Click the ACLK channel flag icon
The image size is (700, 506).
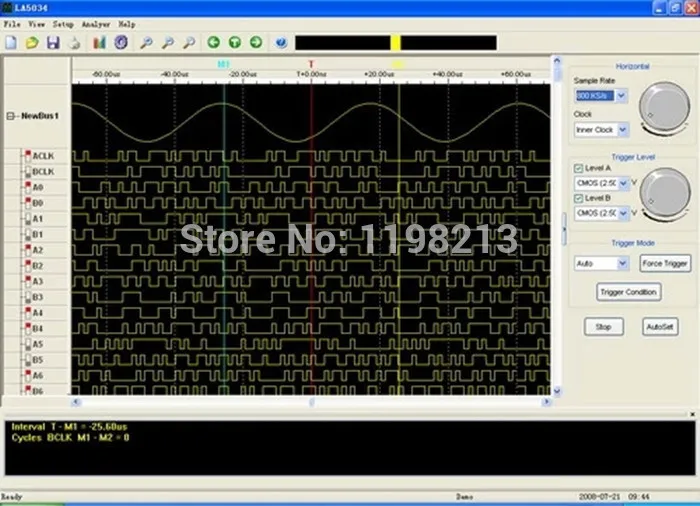pos(28,156)
